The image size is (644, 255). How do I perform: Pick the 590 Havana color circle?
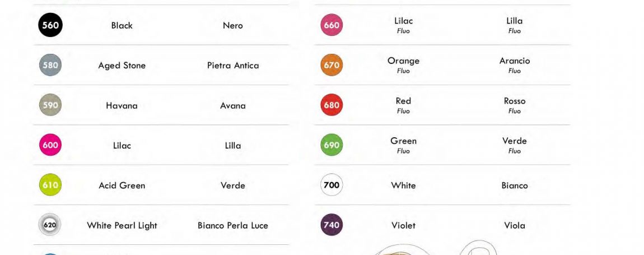(x=50, y=105)
